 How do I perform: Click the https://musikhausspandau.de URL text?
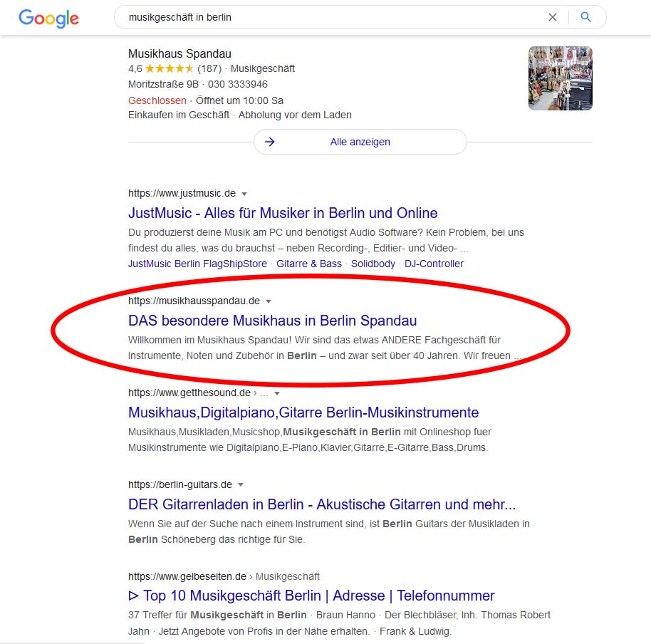tap(194, 301)
